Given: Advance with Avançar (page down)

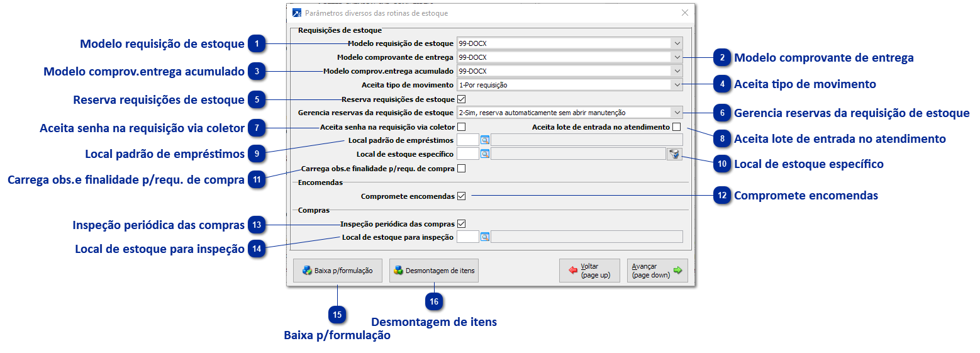Looking at the screenshot, I should pos(657,271).
